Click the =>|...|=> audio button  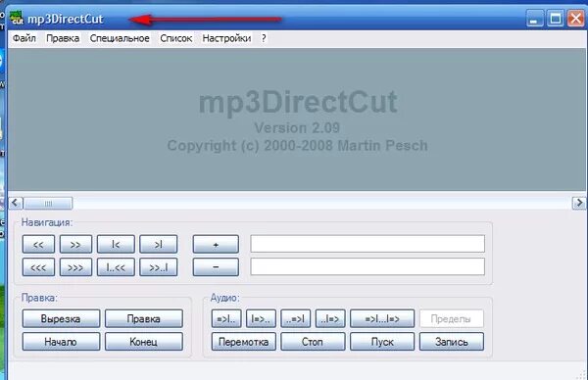pyautogui.click(x=382, y=318)
